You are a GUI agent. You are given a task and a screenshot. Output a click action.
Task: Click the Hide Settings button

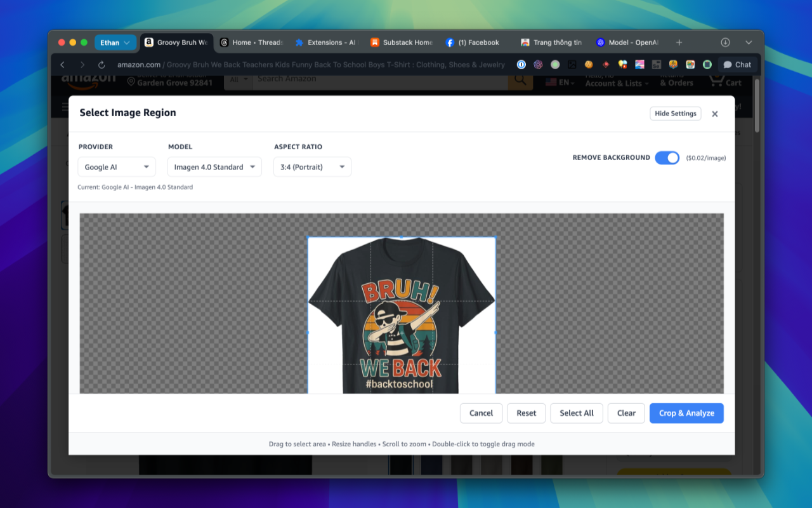(676, 114)
